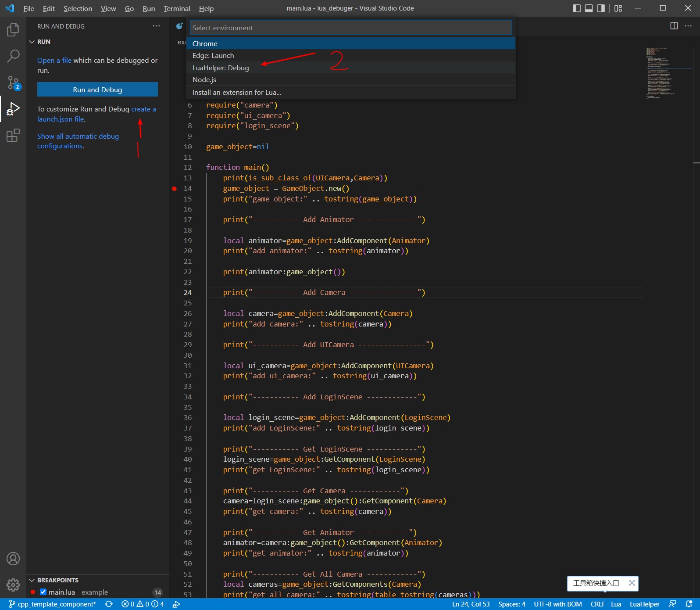Change end of line sequence CRLF
700x610 pixels.
click(x=597, y=604)
